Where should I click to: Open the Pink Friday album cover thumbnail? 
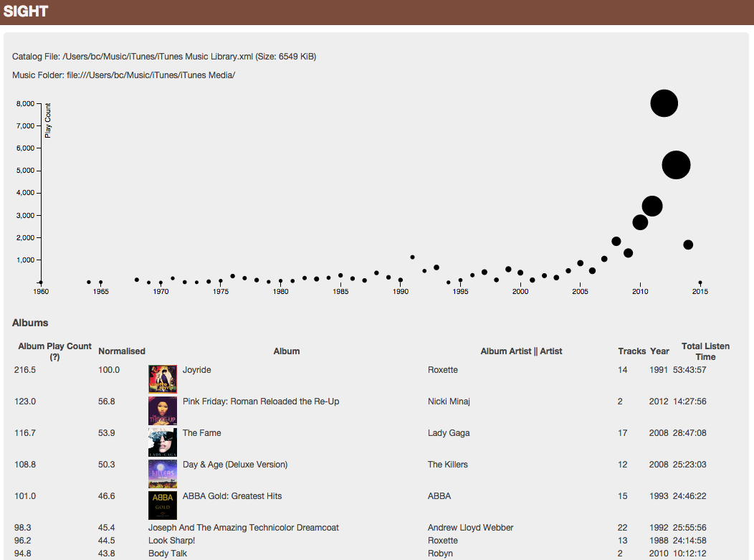(163, 410)
